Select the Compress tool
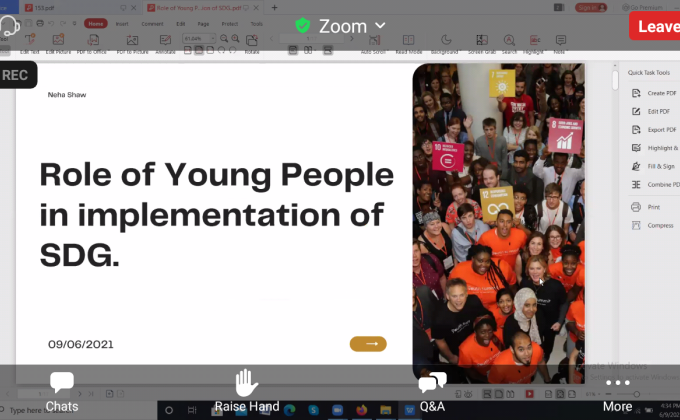 [659, 226]
